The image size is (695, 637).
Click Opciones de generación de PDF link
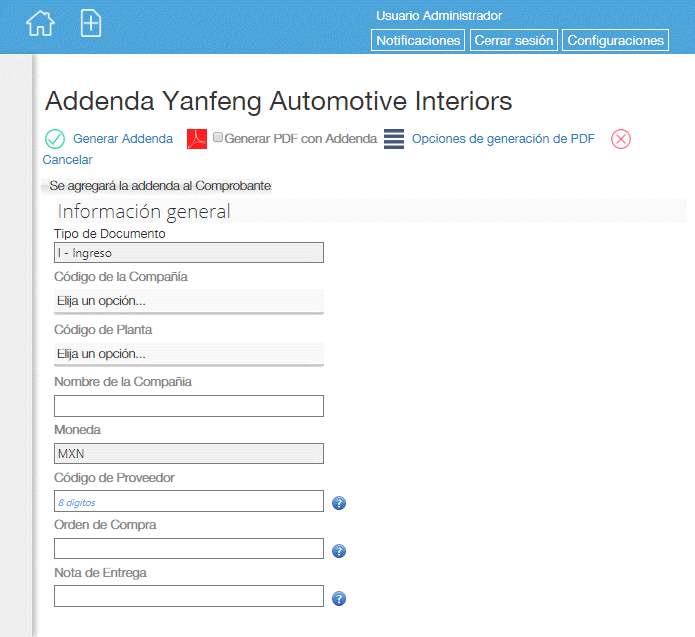(x=503, y=139)
